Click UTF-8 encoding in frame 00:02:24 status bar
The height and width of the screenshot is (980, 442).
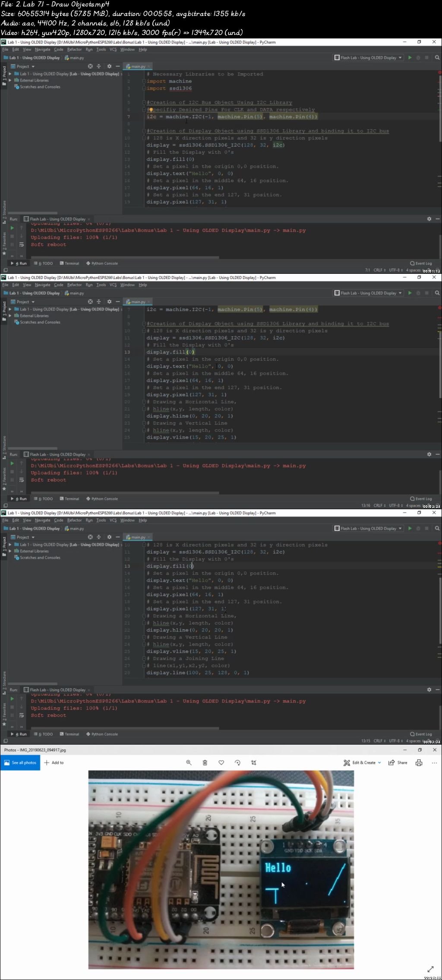click(x=395, y=505)
